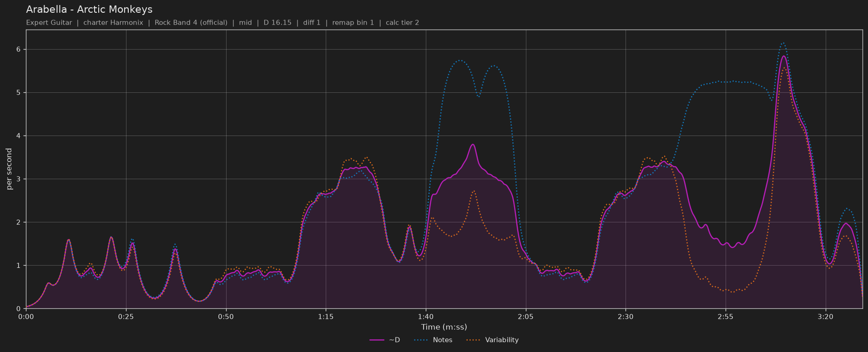868x352 pixels.
Task: Click 'Expert Guitar' in the subtitle
Action: click(x=49, y=23)
